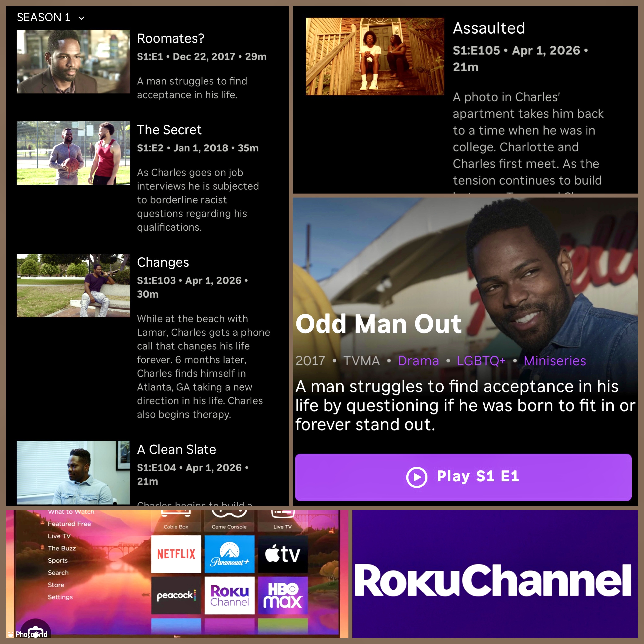Click the Miniseries genre link
Viewport: 644px width, 644px height.
[555, 361]
